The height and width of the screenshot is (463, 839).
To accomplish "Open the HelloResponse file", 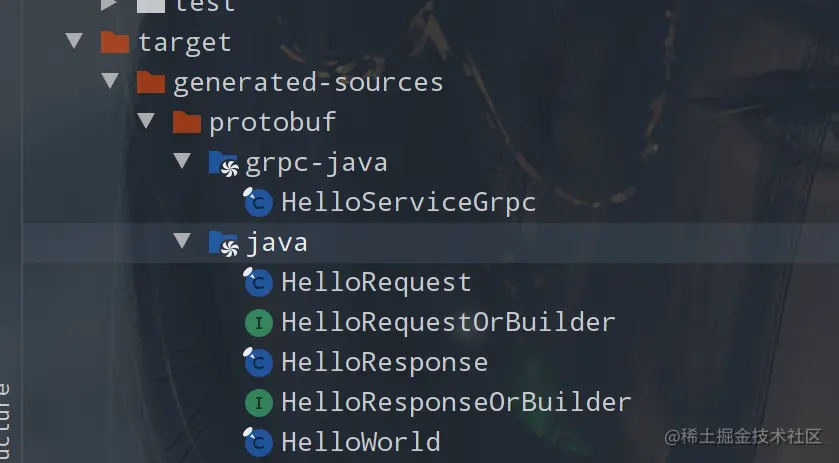I will (385, 363).
